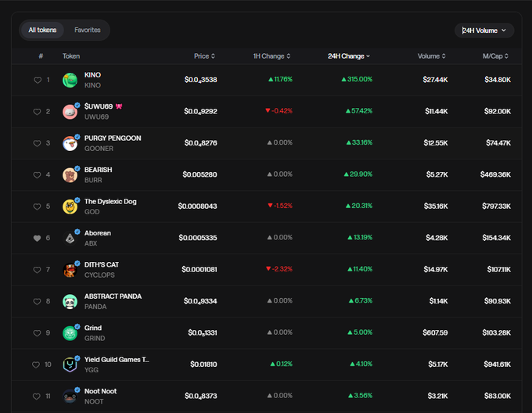Screen dimensions: 532x413
Task: Select the All tokens tab
Action: pyautogui.click(x=42, y=30)
